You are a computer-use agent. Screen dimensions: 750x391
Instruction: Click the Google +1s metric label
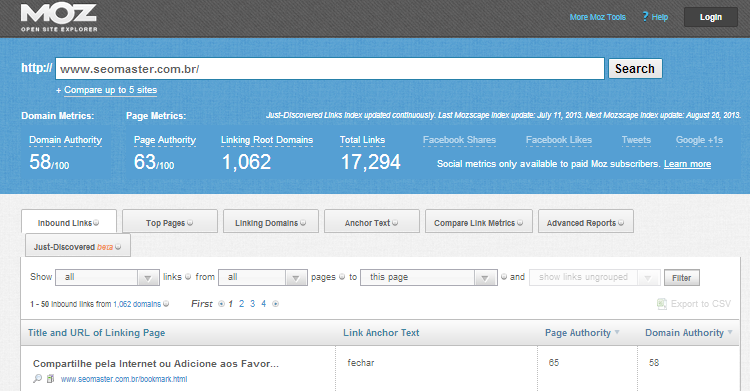(x=699, y=140)
